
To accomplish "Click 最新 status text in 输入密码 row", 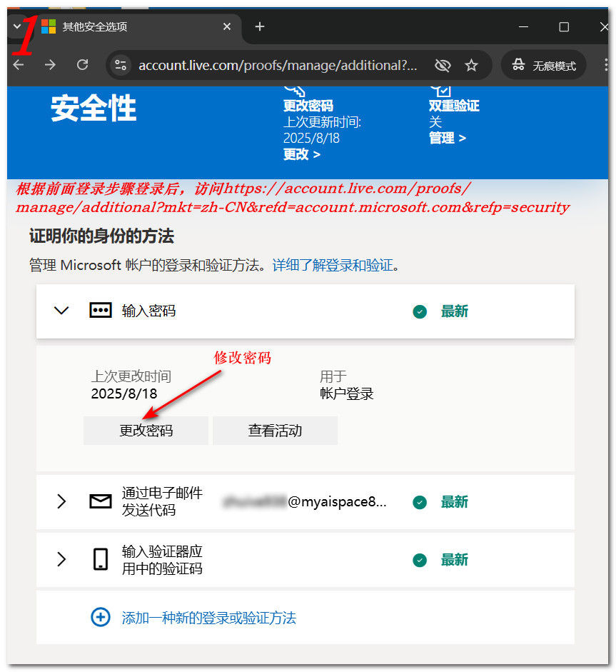I will 455,311.
